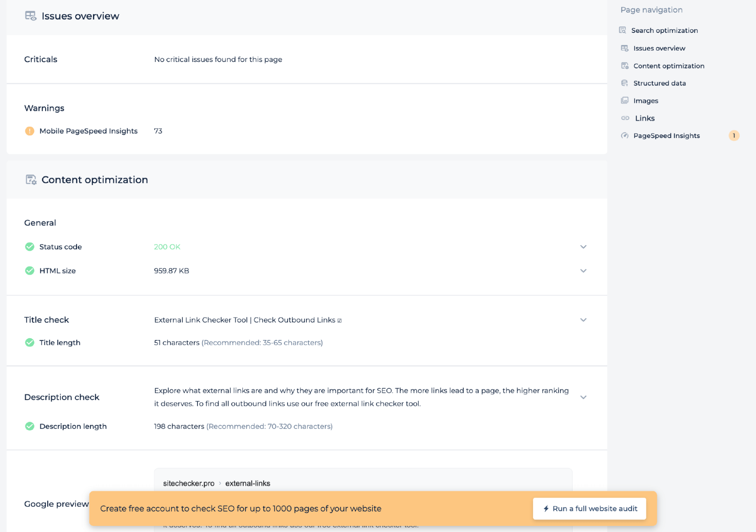Click the green check icon beside HTML size

pyautogui.click(x=29, y=271)
